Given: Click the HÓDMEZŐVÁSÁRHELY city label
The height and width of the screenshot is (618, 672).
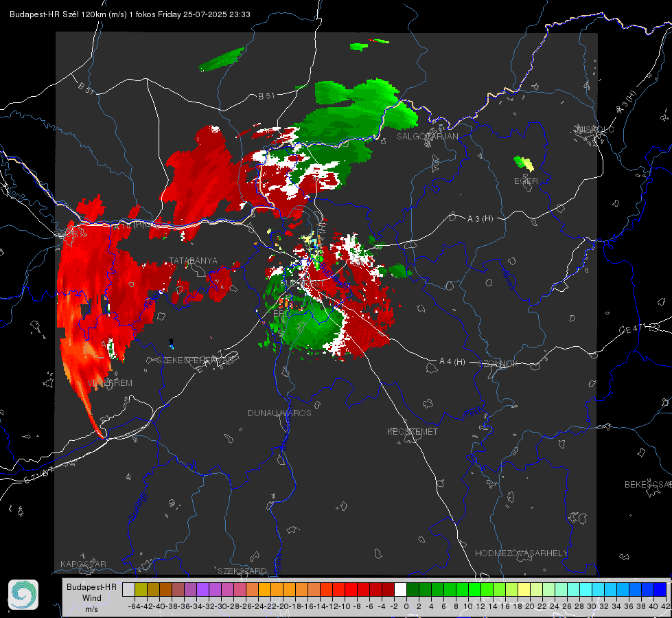Looking at the screenshot, I should (521, 553).
